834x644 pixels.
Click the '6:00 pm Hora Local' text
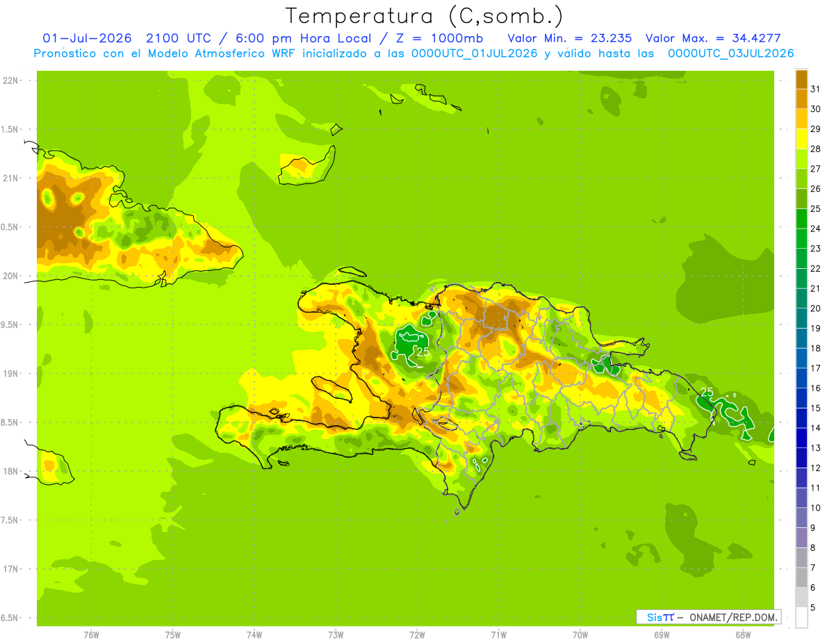click(310, 38)
